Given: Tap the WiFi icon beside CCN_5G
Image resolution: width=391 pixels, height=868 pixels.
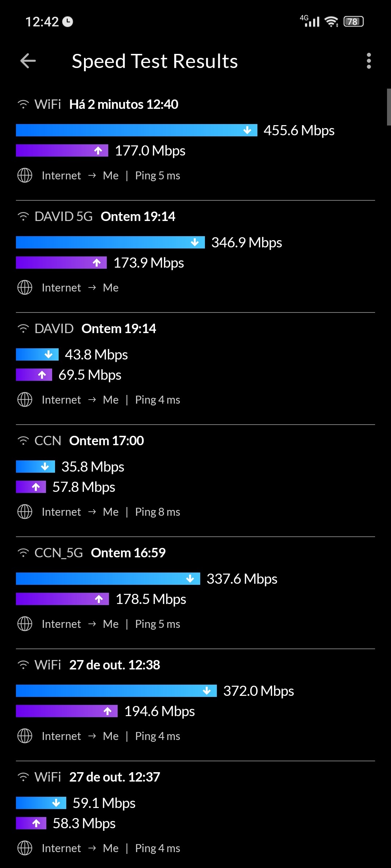Looking at the screenshot, I should click(23, 553).
